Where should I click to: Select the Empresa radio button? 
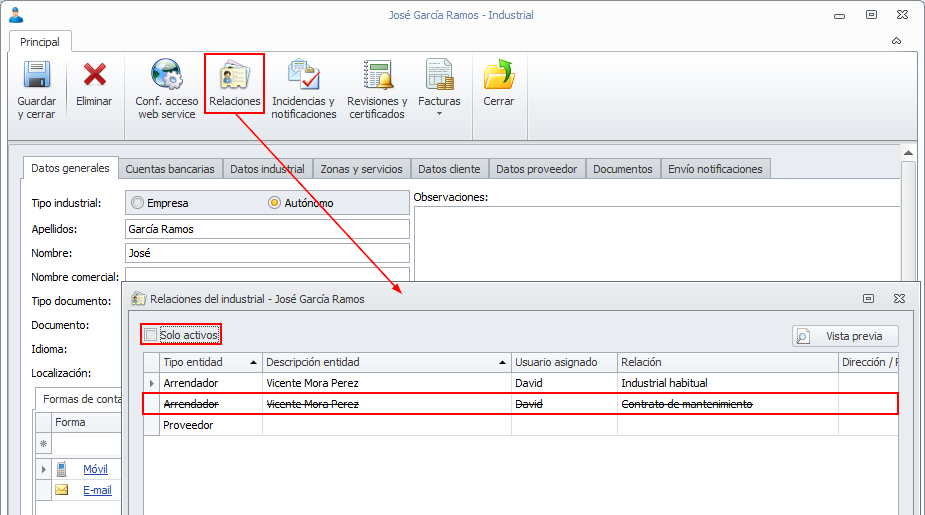click(x=137, y=202)
